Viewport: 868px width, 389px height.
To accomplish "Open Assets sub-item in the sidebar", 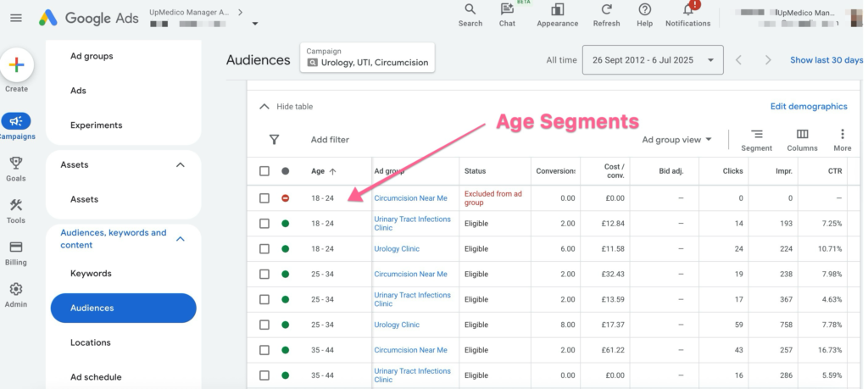I will click(84, 199).
